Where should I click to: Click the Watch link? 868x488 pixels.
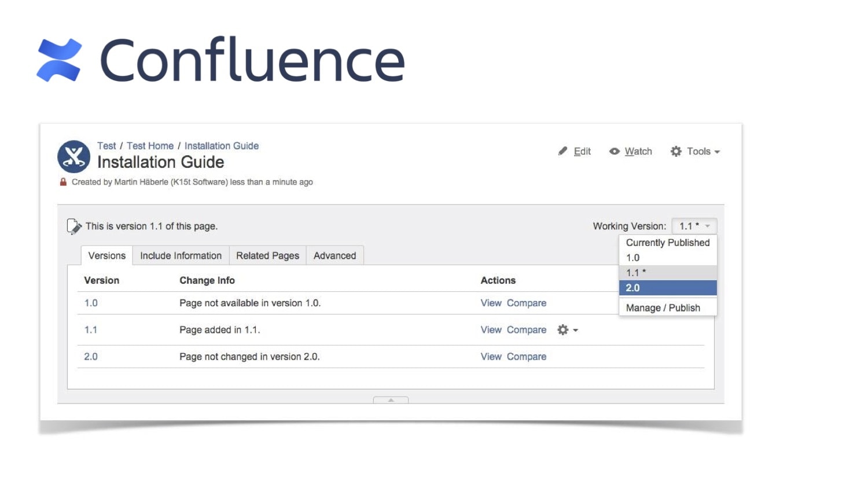[x=638, y=151]
